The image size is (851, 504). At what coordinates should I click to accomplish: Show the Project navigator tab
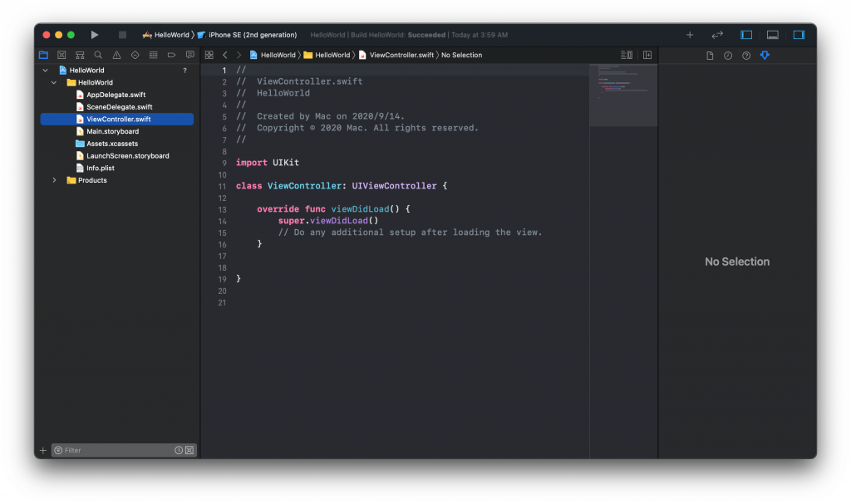tap(43, 55)
